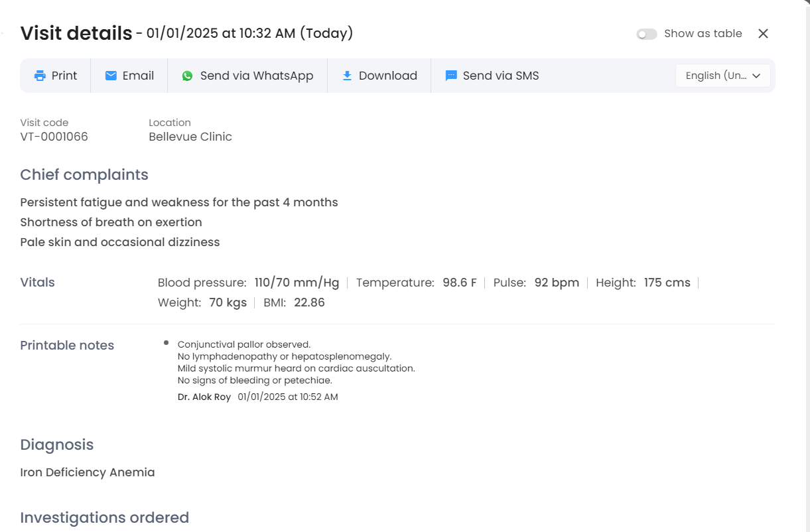The image size is (810, 532).
Task: Click the printer icon in the toolbar
Action: click(x=40, y=76)
